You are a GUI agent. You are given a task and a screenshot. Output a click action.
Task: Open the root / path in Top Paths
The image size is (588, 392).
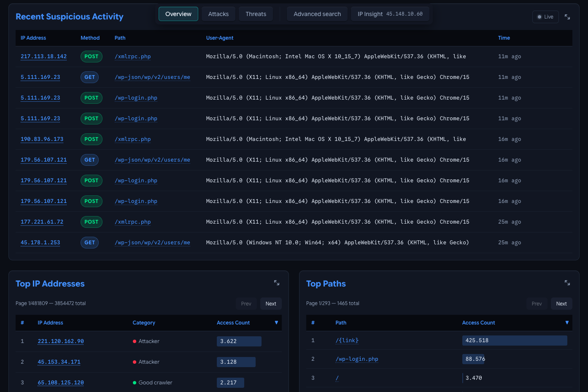pos(337,378)
